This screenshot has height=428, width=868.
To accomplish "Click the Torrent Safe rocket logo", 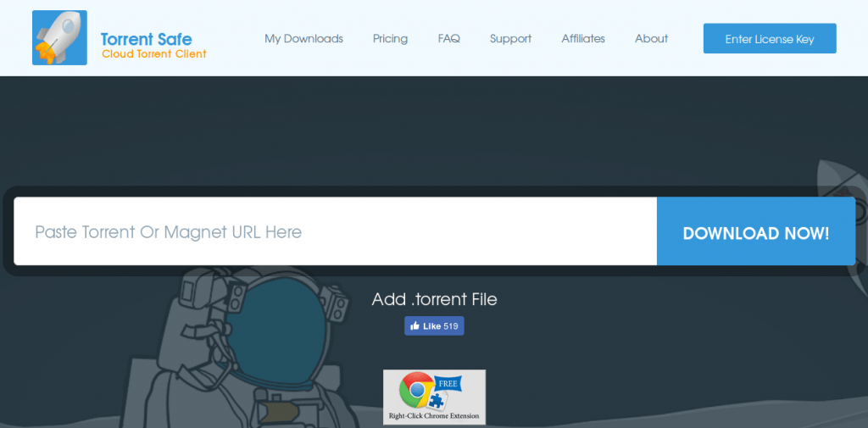I will pyautogui.click(x=59, y=37).
